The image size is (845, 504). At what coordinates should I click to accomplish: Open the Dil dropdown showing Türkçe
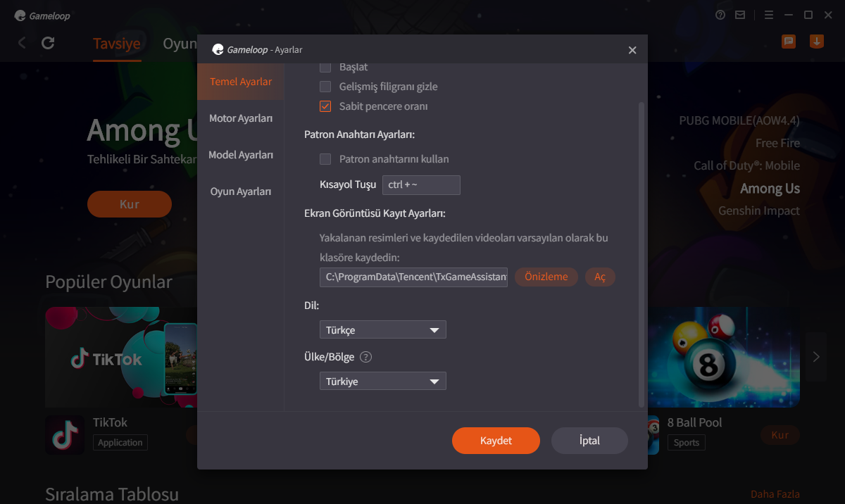pos(383,329)
